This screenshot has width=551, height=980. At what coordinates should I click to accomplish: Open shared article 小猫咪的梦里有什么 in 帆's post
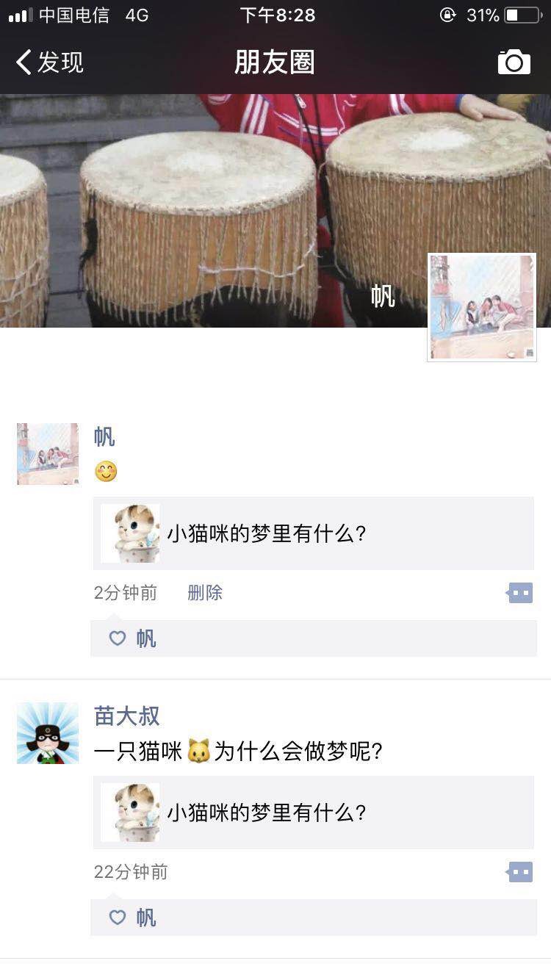314,533
